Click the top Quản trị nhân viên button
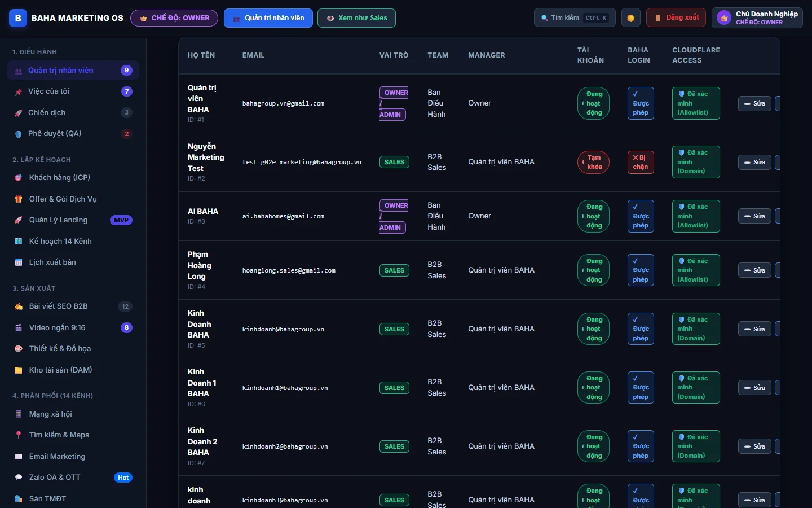812x508 pixels. click(x=268, y=18)
